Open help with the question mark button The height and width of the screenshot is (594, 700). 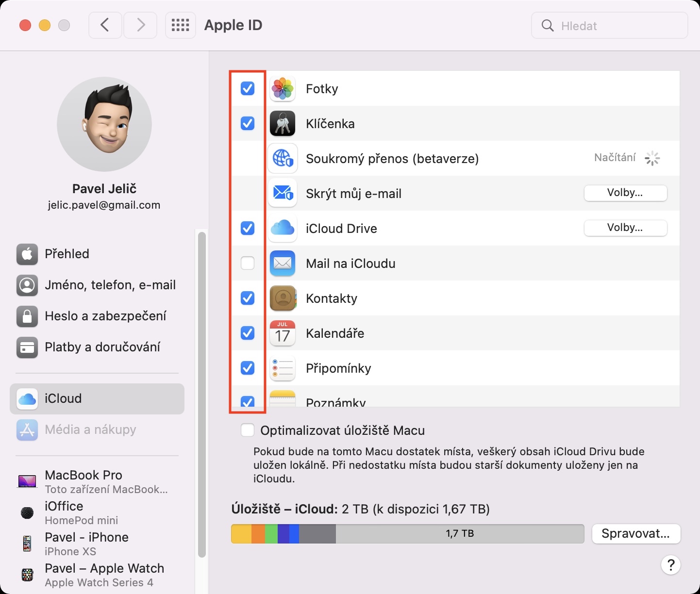pos(670,565)
